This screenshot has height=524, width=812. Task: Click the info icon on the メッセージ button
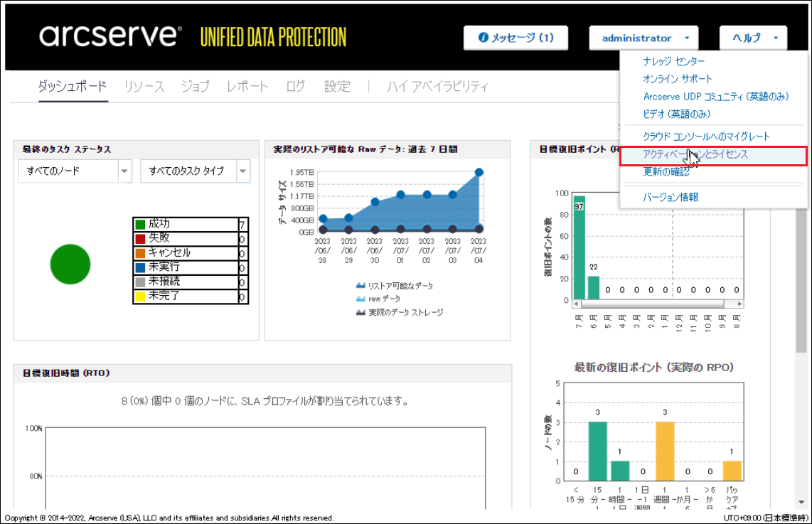pos(484,38)
